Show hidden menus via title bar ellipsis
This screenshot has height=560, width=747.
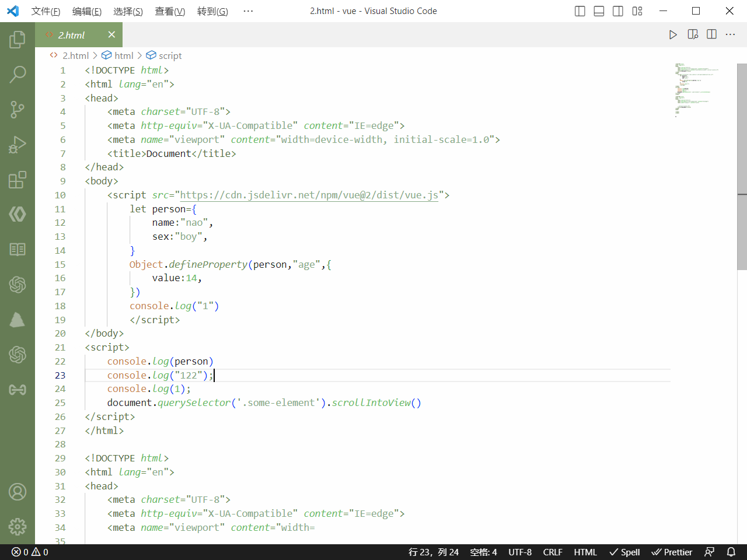[x=248, y=11]
